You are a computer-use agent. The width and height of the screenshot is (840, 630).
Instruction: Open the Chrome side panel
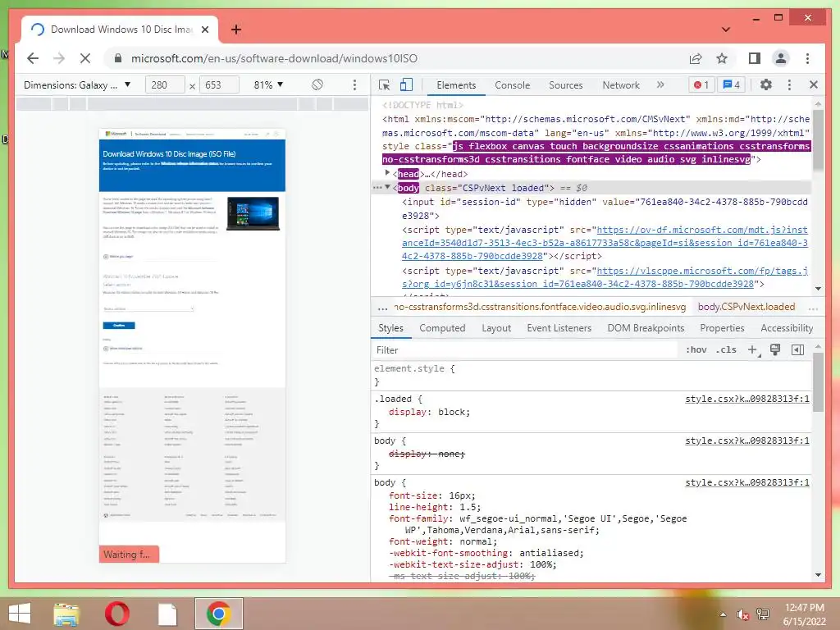pyautogui.click(x=755, y=58)
